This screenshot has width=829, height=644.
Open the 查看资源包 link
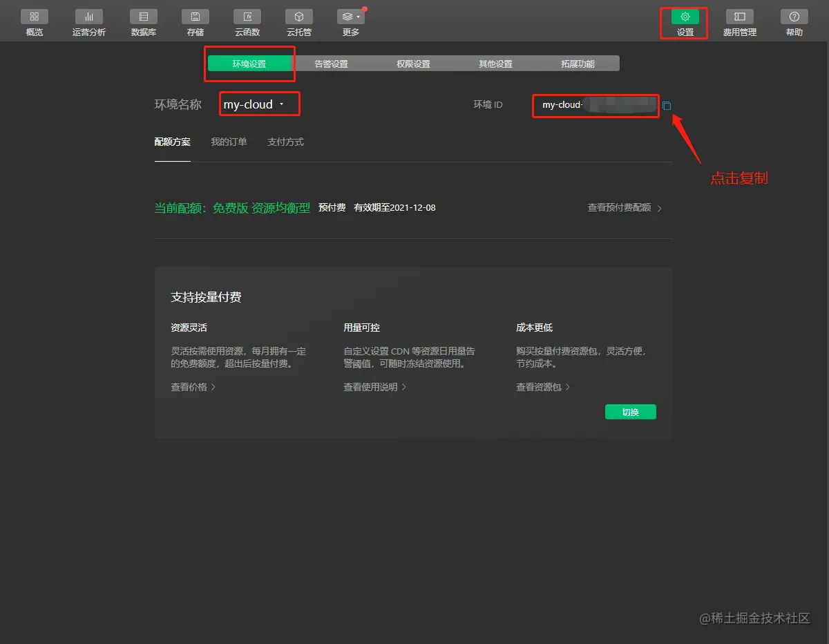(x=543, y=387)
